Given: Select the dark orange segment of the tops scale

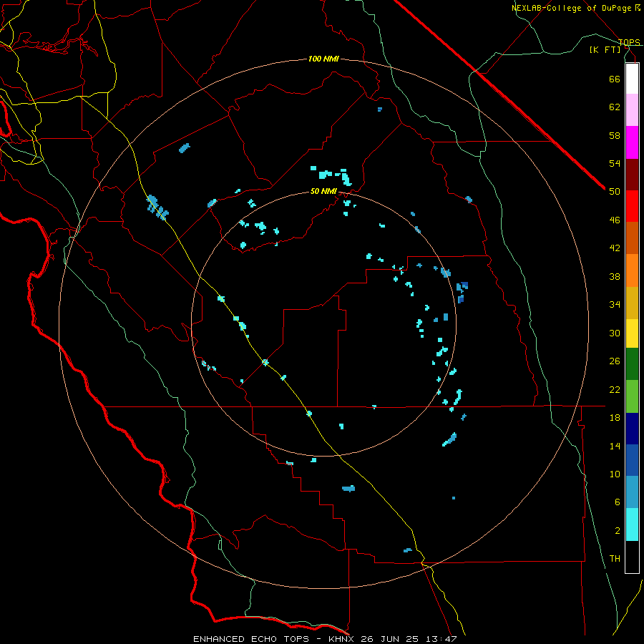Looking at the screenshot, I should click(632, 238).
